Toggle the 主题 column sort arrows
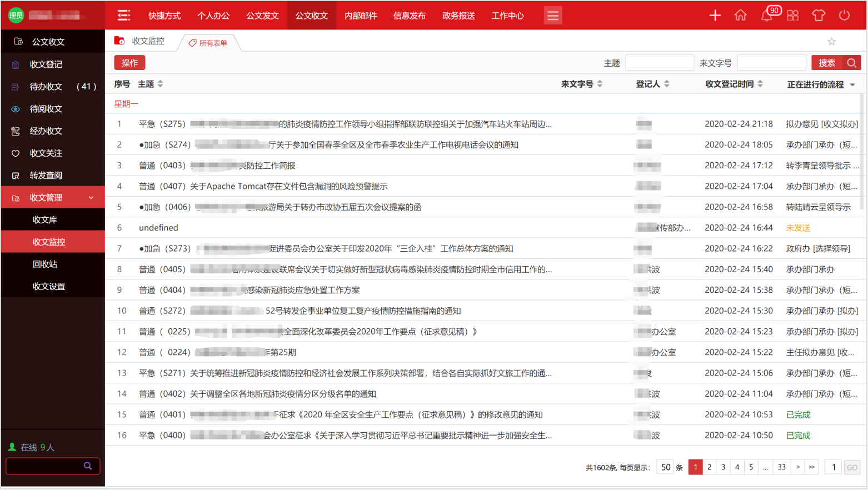 coord(159,84)
